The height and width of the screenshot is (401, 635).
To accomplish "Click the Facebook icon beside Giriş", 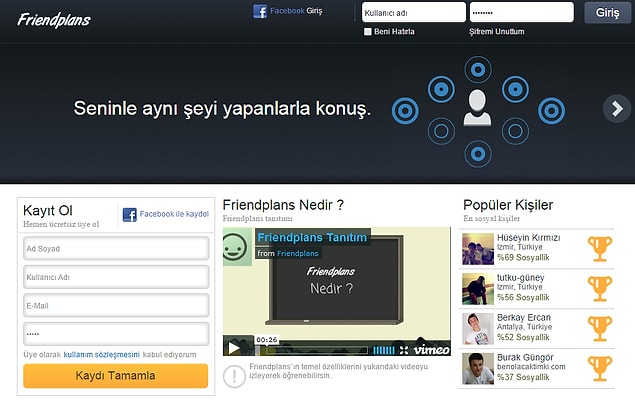I will tap(260, 11).
